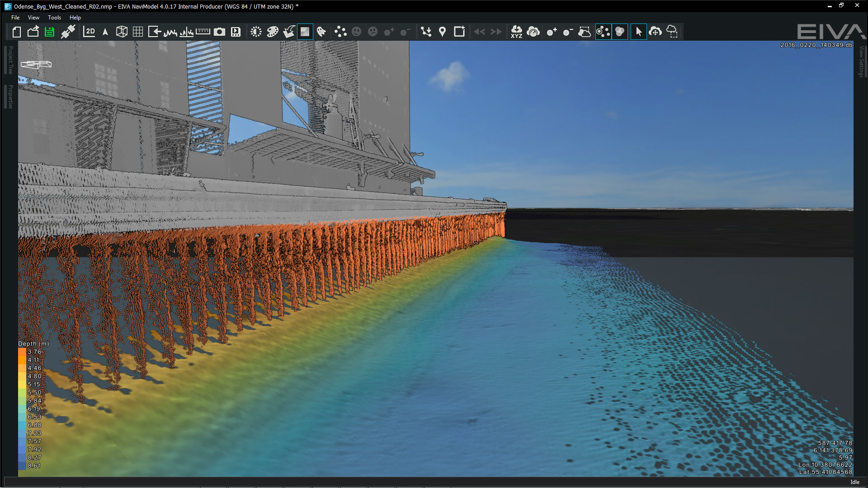The width and height of the screenshot is (868, 488).
Task: Click the new project file icon
Action: point(17,32)
